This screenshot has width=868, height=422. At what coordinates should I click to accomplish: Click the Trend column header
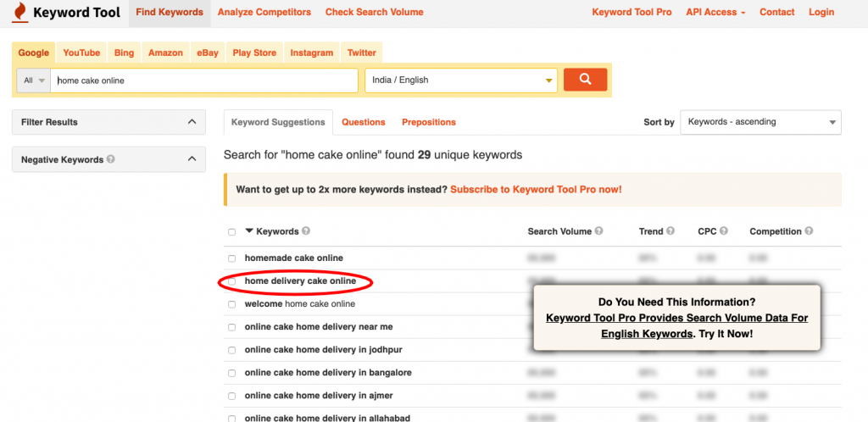tap(651, 231)
